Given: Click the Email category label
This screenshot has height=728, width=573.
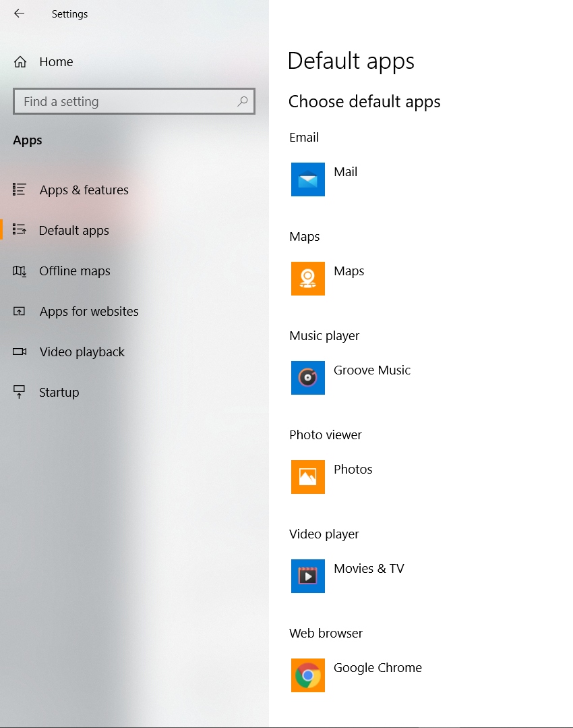Looking at the screenshot, I should [304, 138].
